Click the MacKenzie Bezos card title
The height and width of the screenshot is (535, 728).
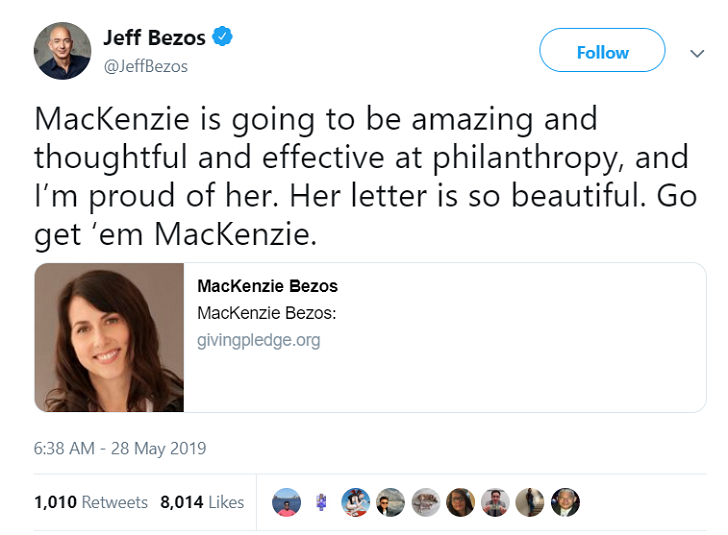pyautogui.click(x=267, y=286)
